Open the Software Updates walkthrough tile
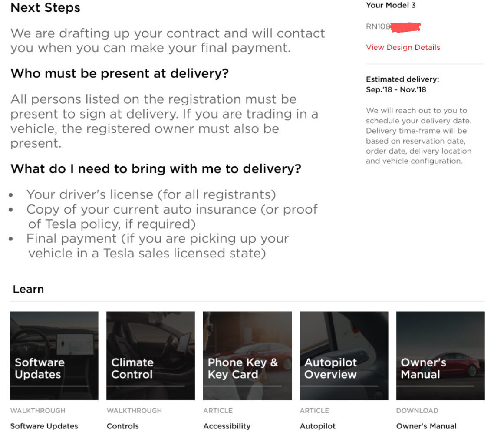The height and width of the screenshot is (448, 494). pyautogui.click(x=54, y=356)
